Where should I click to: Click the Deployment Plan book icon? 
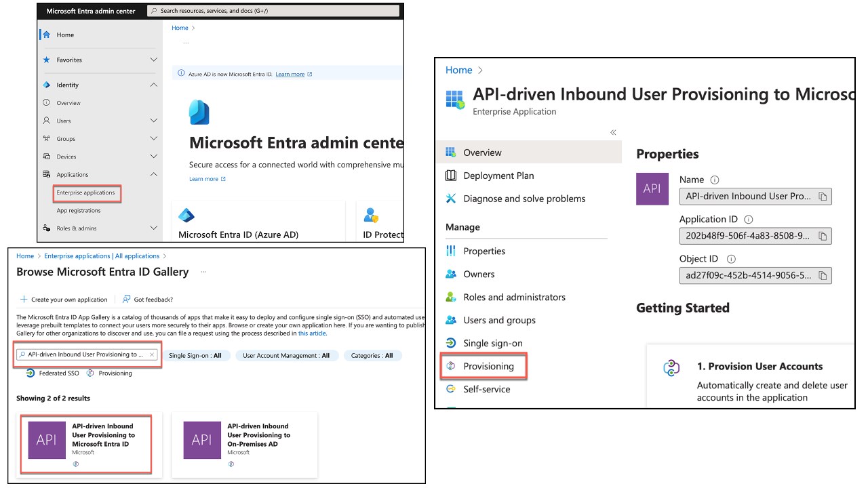tap(451, 176)
